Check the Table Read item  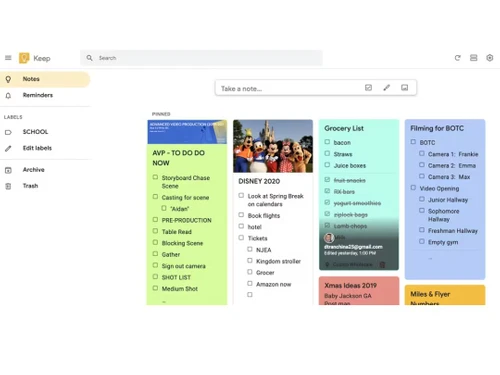(x=155, y=231)
